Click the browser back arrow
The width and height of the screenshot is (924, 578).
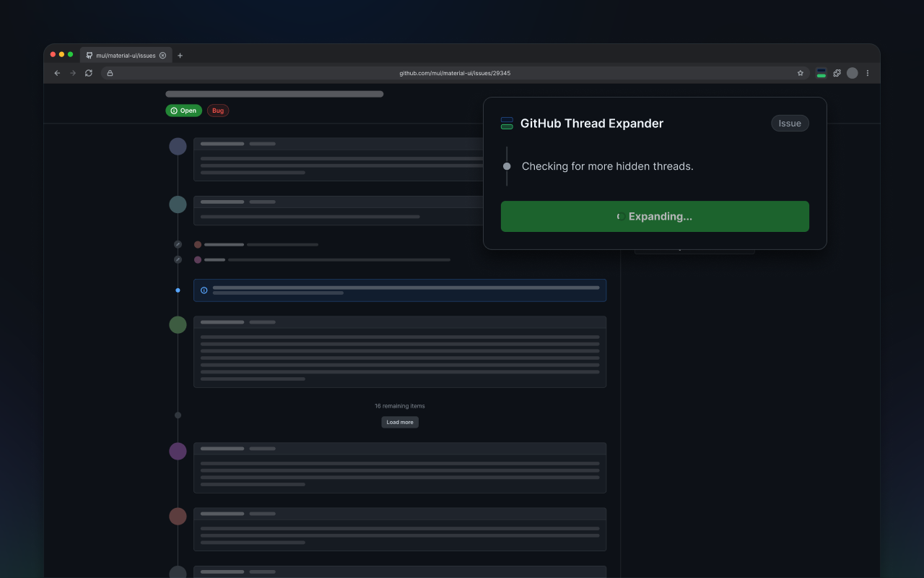[x=57, y=73]
